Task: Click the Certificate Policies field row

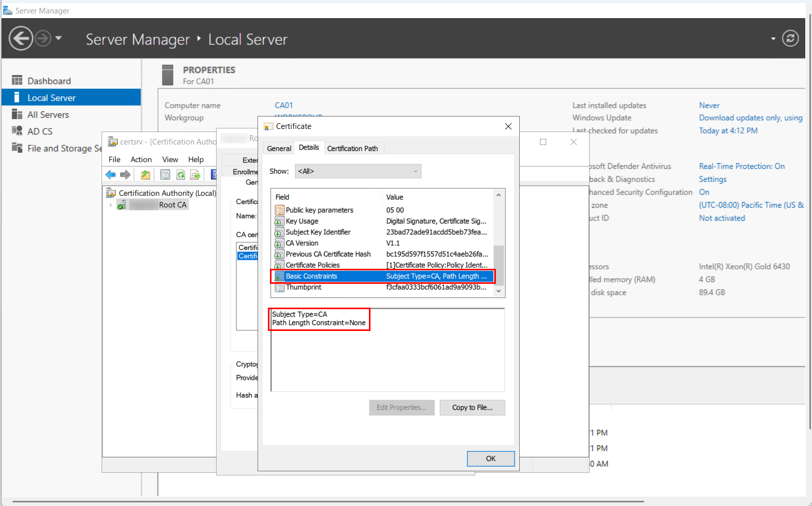Action: (x=382, y=265)
